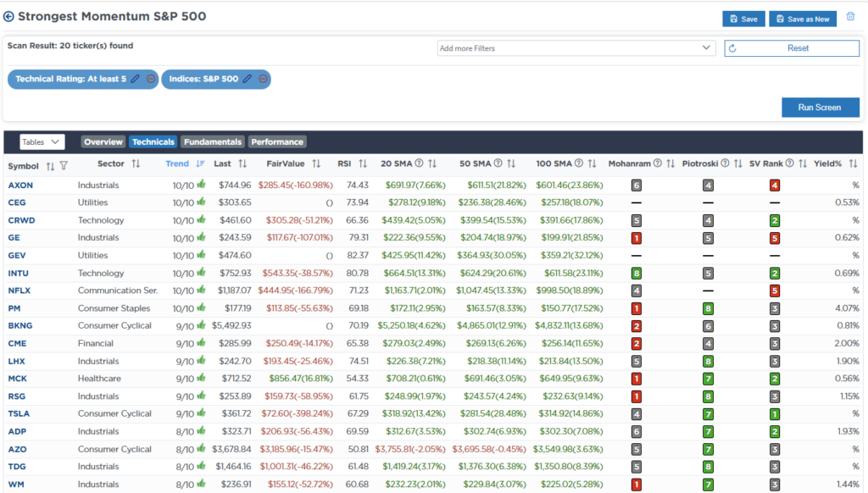868x493 pixels.
Task: Select GEV RSI value 82.37
Action: [358, 256]
